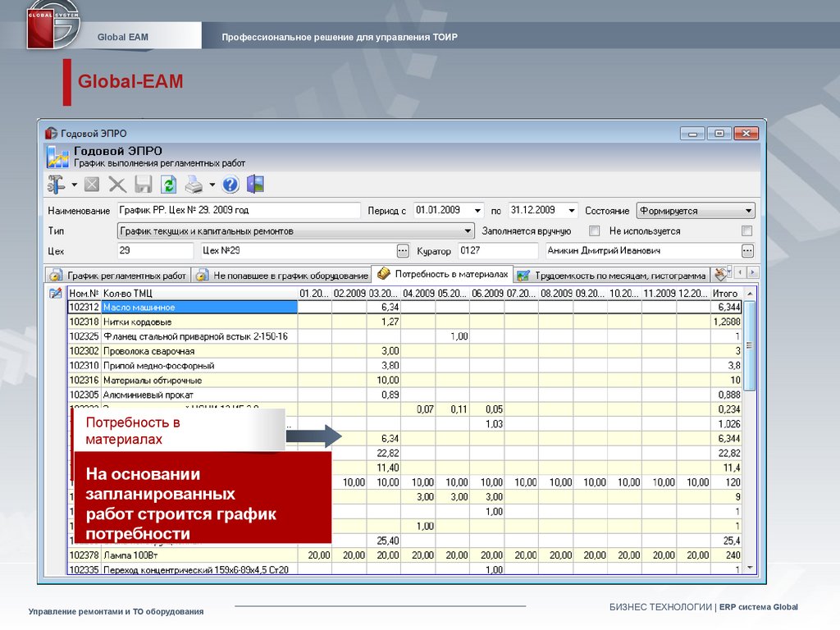Print using the printer icon
This screenshot has height=630, width=840.
click(194, 185)
